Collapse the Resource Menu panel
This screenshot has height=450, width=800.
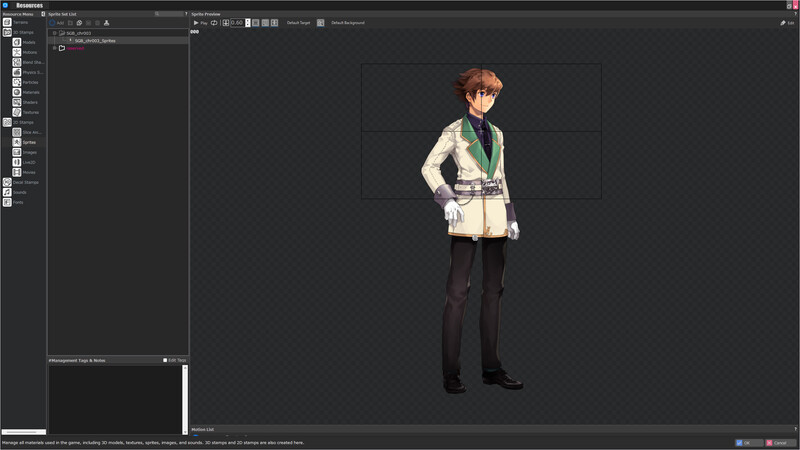pyautogui.click(x=43, y=14)
